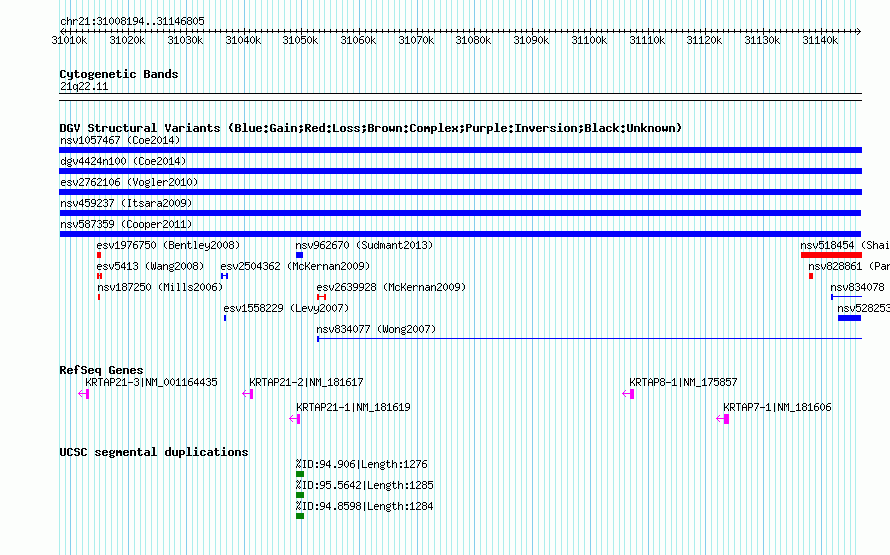Viewport: 890px width, 555px height.
Task: Click the %ID:95.5642|Length:1285 label
Action: click(364, 485)
